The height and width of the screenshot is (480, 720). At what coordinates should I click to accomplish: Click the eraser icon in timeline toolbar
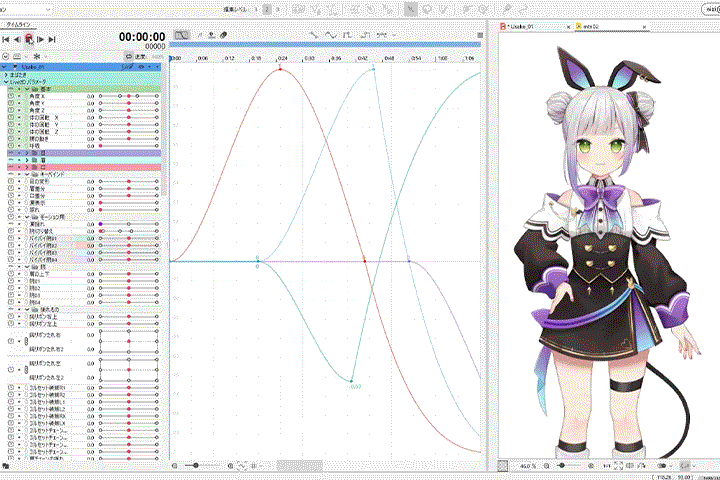[224, 35]
